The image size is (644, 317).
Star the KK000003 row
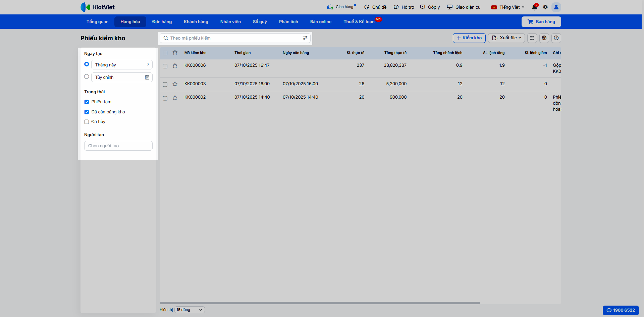click(x=175, y=84)
